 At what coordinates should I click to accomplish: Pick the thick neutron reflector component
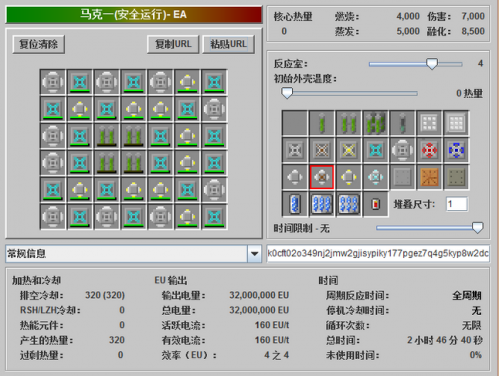pyautogui.click(x=456, y=123)
